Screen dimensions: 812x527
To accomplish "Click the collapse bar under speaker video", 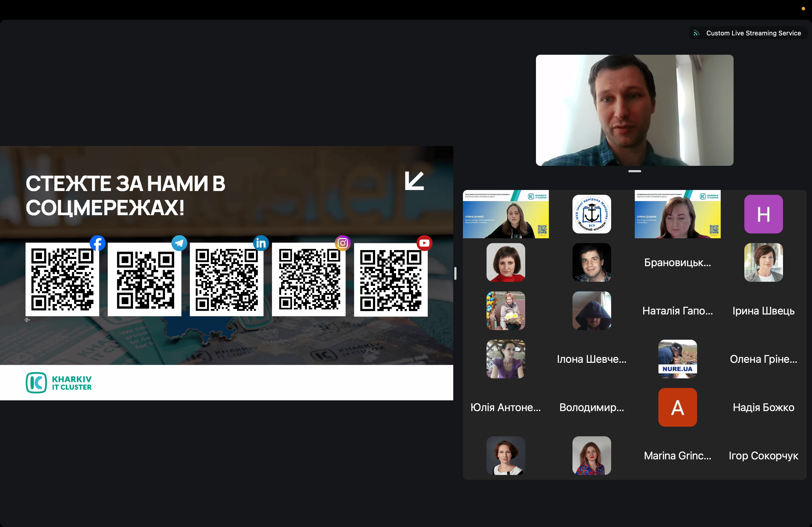I will point(635,171).
